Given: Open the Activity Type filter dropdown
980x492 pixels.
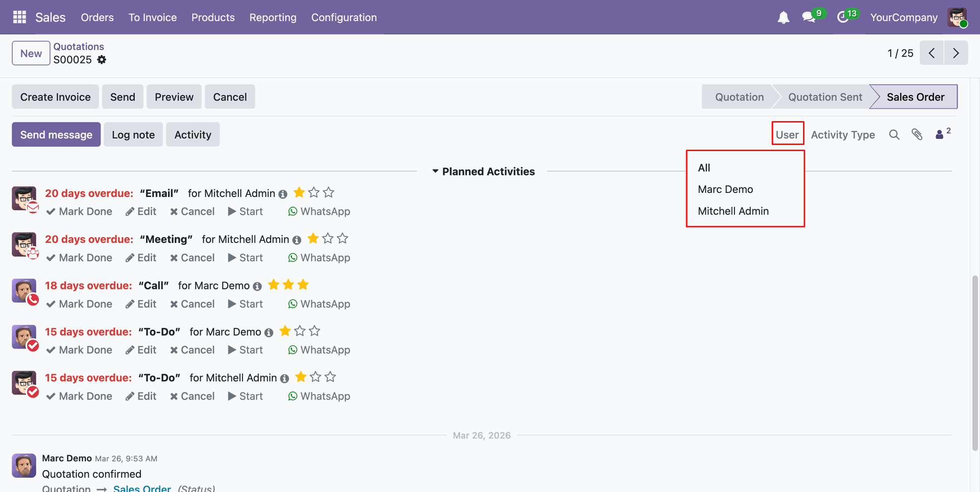Looking at the screenshot, I should point(843,135).
